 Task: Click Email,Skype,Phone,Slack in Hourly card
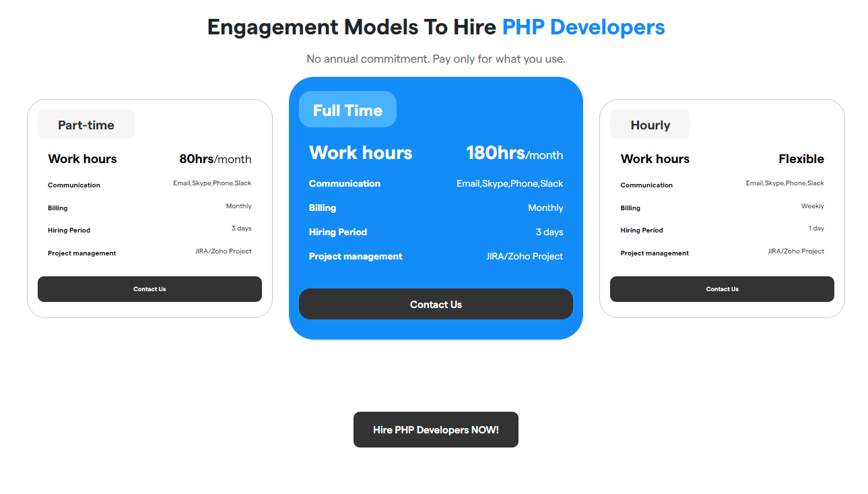tap(784, 183)
